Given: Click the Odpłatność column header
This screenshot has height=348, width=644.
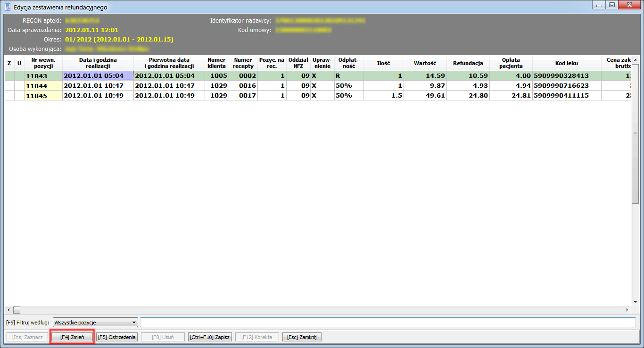Looking at the screenshot, I should click(x=349, y=63).
